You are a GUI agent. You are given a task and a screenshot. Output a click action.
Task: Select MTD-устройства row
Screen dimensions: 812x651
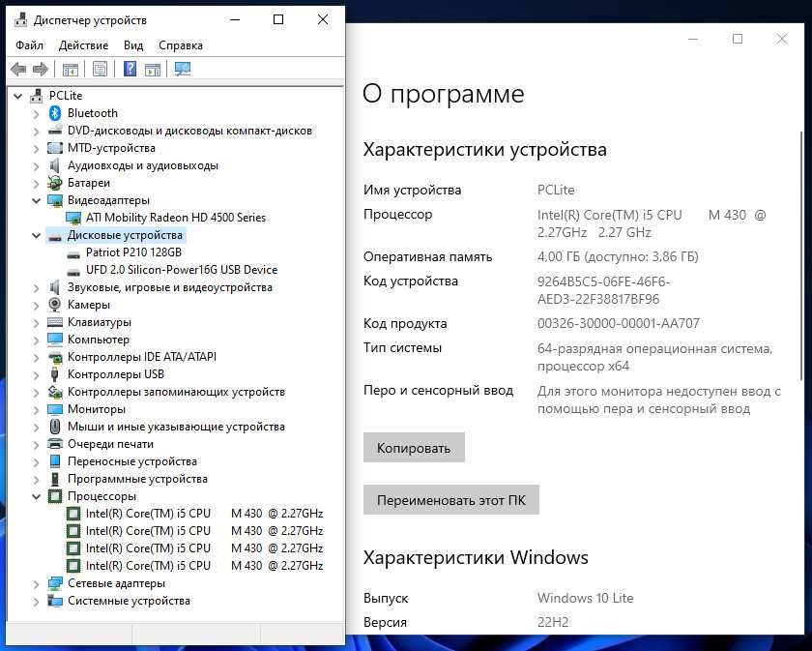[x=111, y=148]
